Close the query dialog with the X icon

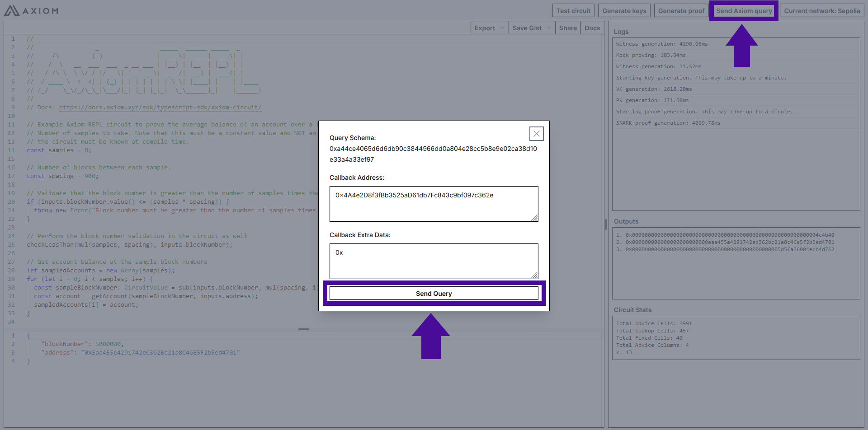[536, 134]
